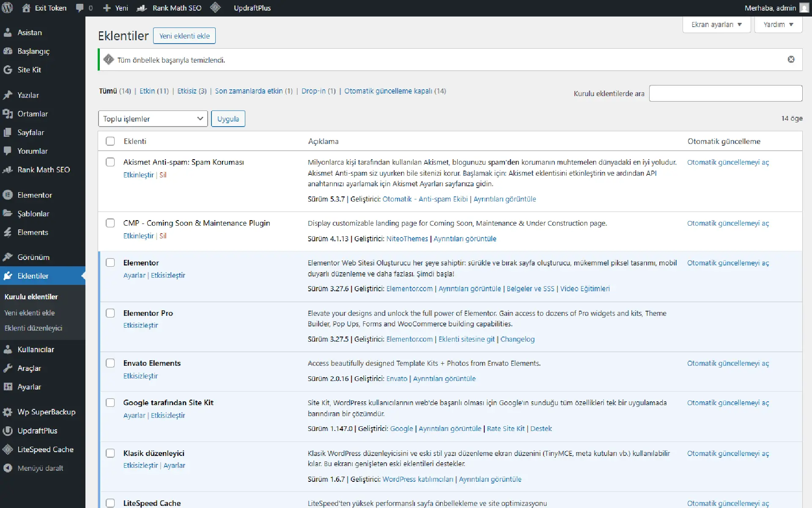
Task: Click the Rank Math SEO sidebar icon
Action: tap(8, 170)
